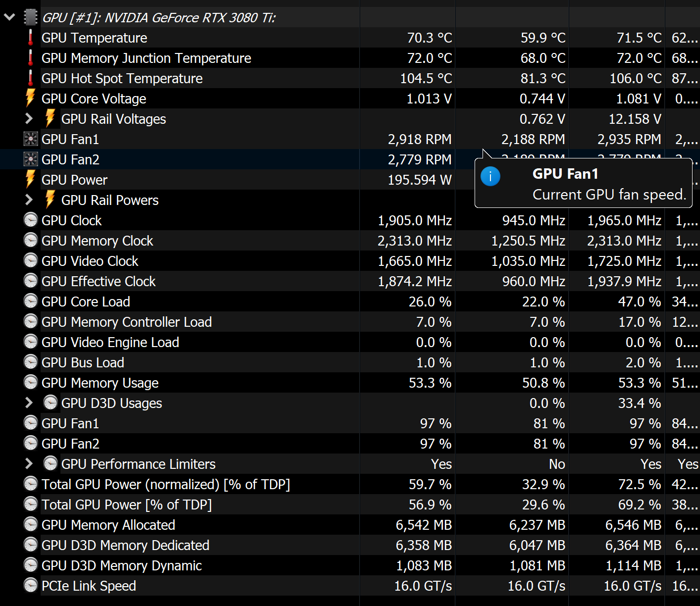700x606 pixels.
Task: Select the GPU D3D Memory Dedicated row
Action: 350,545
